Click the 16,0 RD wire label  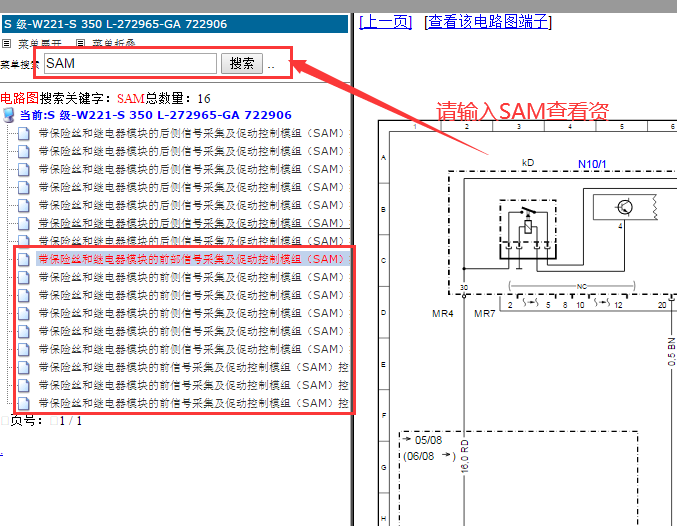(465, 456)
